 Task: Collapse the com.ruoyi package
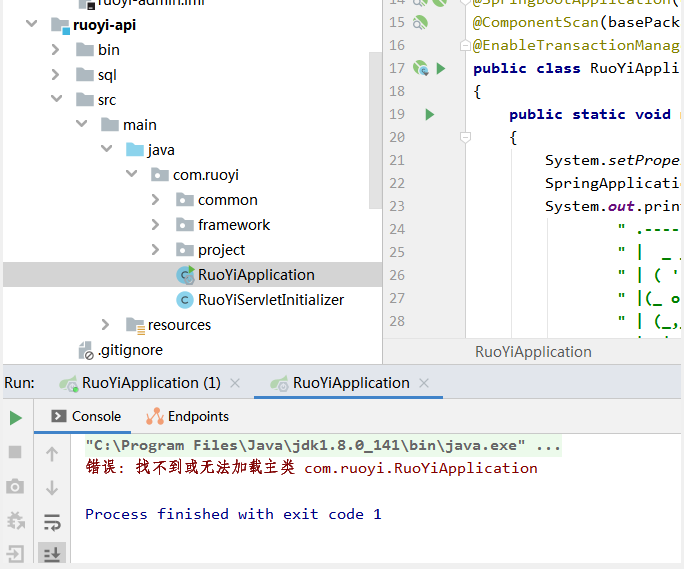click(132, 174)
